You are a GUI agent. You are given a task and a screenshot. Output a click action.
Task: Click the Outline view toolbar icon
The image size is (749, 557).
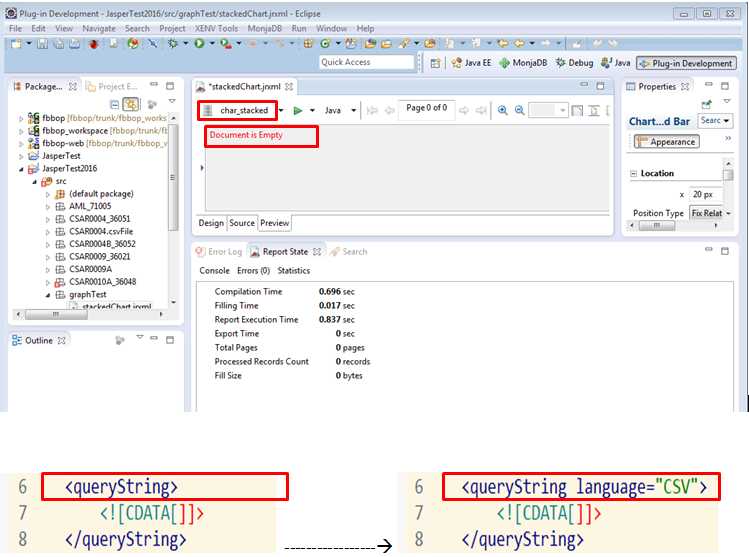[x=120, y=340]
